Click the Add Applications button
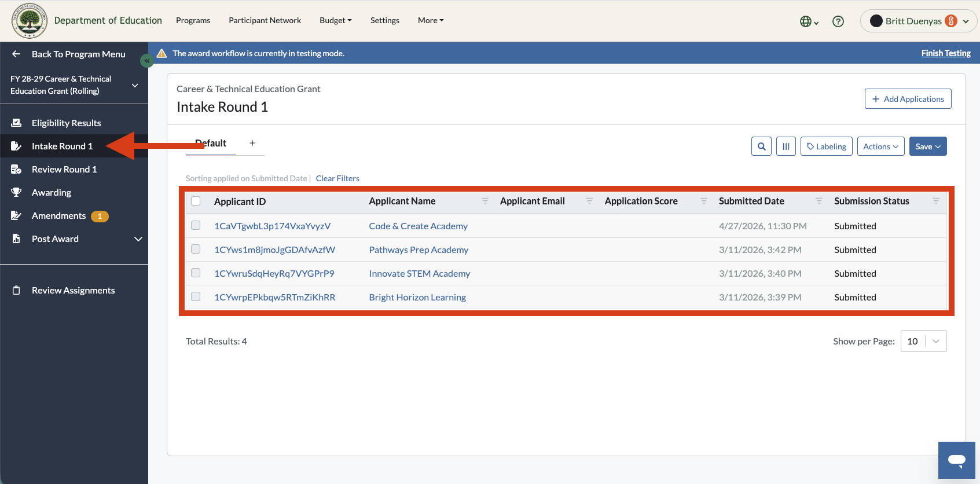The width and height of the screenshot is (980, 484). click(x=908, y=99)
